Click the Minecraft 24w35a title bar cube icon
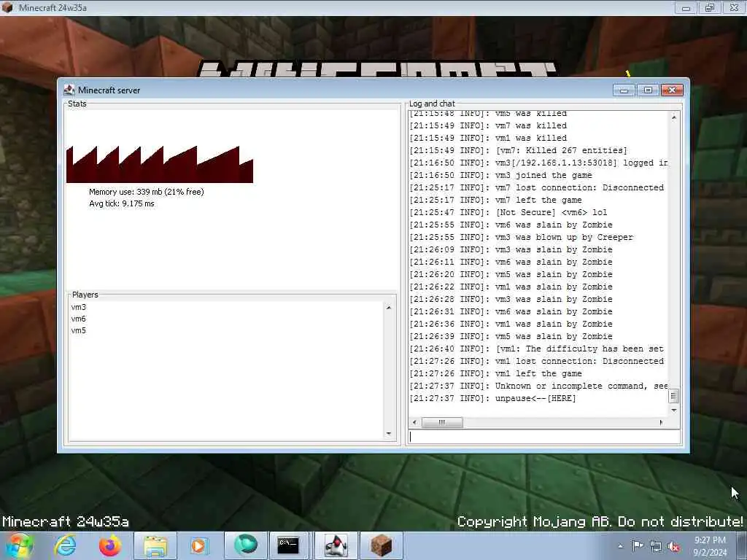 [x=7, y=7]
